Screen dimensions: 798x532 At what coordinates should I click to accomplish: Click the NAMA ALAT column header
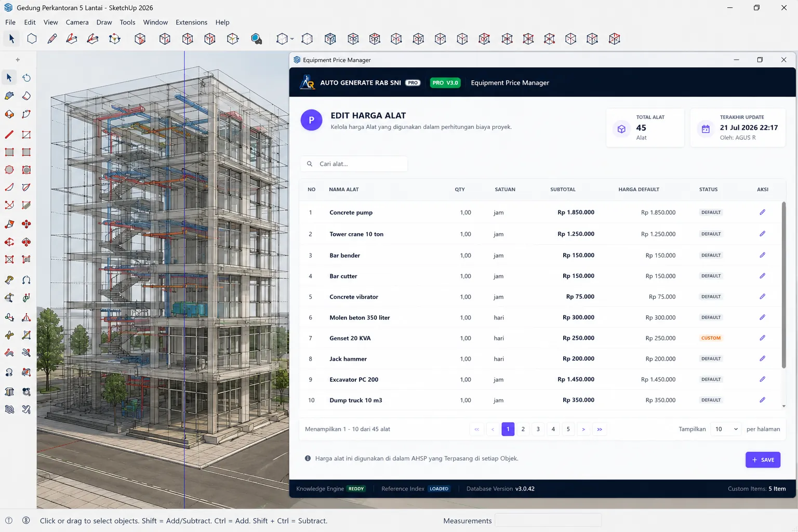(x=344, y=190)
